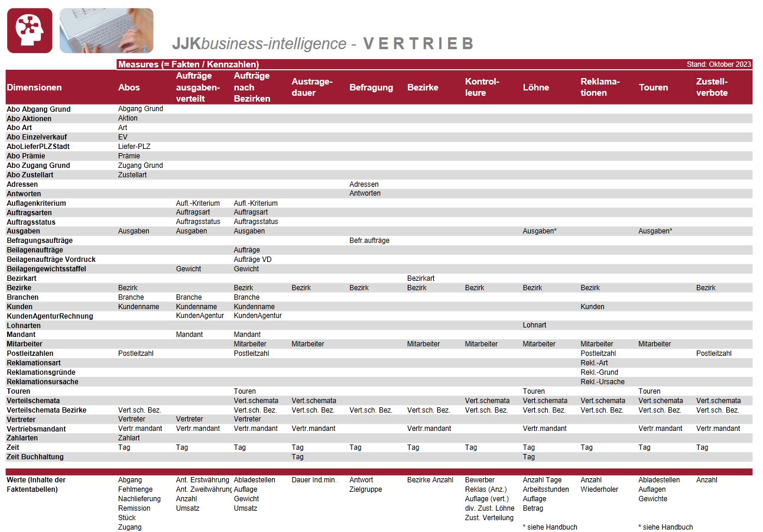
Task: Click 'Bezirkart' cell in Bezirke column
Action: 421,278
